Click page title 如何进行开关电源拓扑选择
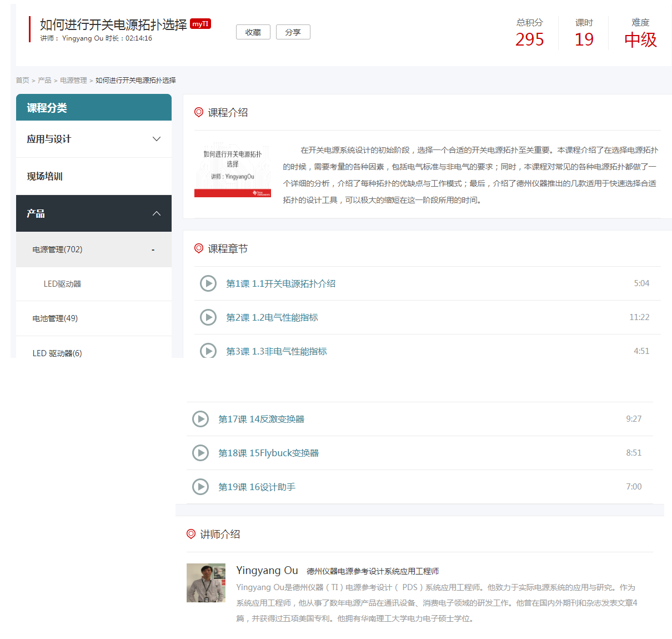 (x=113, y=24)
